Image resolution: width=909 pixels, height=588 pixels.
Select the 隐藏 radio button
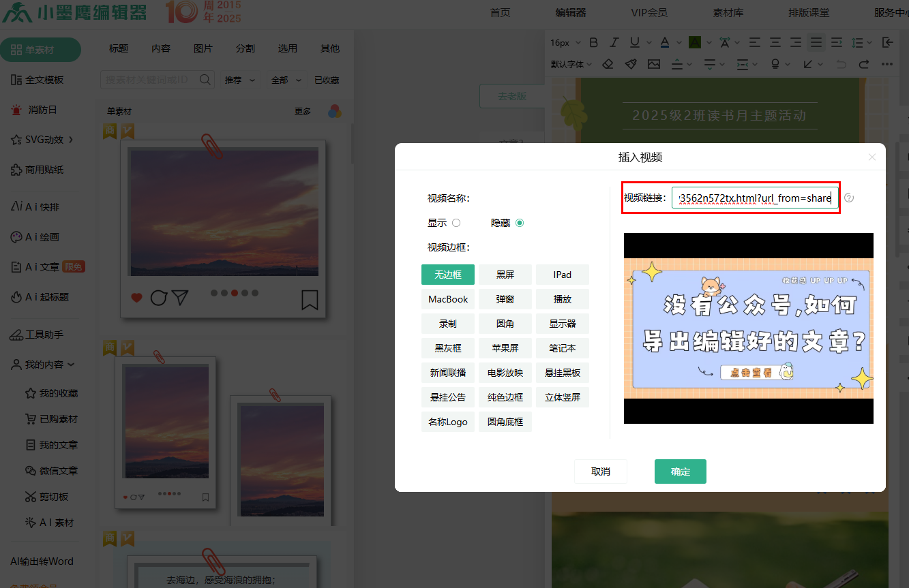pos(520,223)
